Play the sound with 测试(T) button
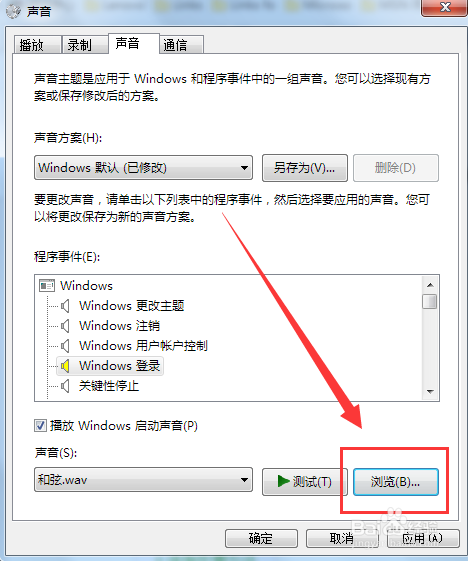Image resolution: width=468 pixels, height=561 pixels. (x=305, y=482)
